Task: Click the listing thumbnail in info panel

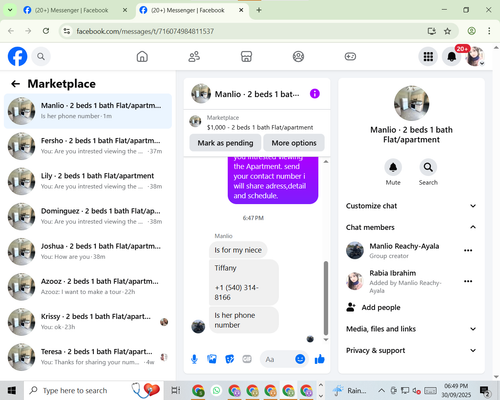Action: 411,103
